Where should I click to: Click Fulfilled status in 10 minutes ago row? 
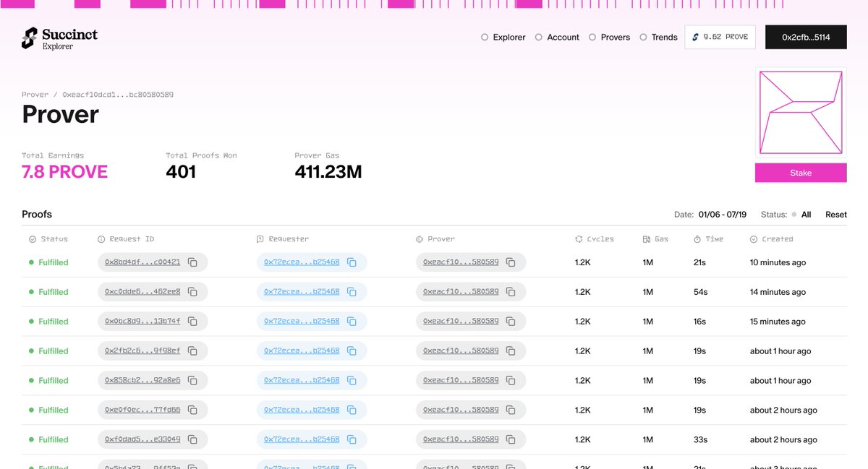point(48,262)
